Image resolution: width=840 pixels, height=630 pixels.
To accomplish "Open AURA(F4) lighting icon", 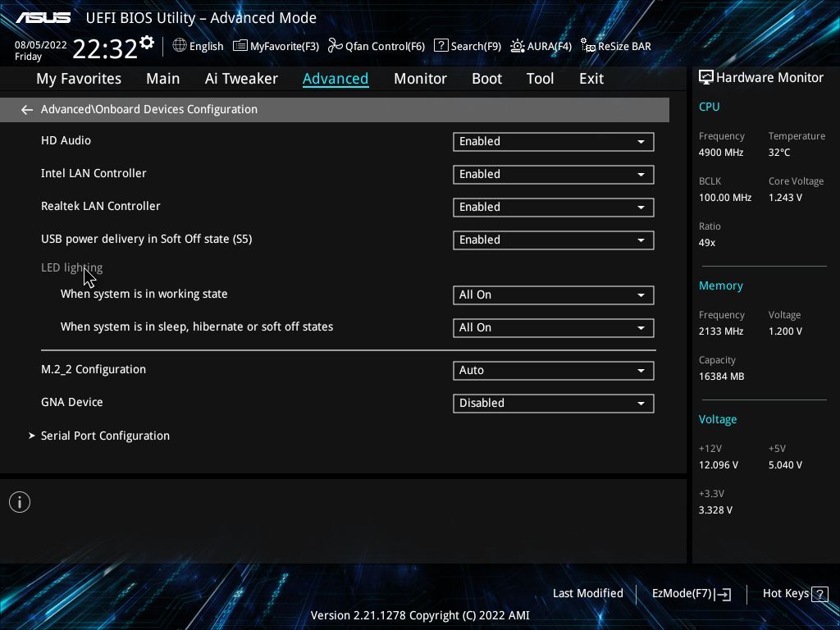I will tap(518, 46).
